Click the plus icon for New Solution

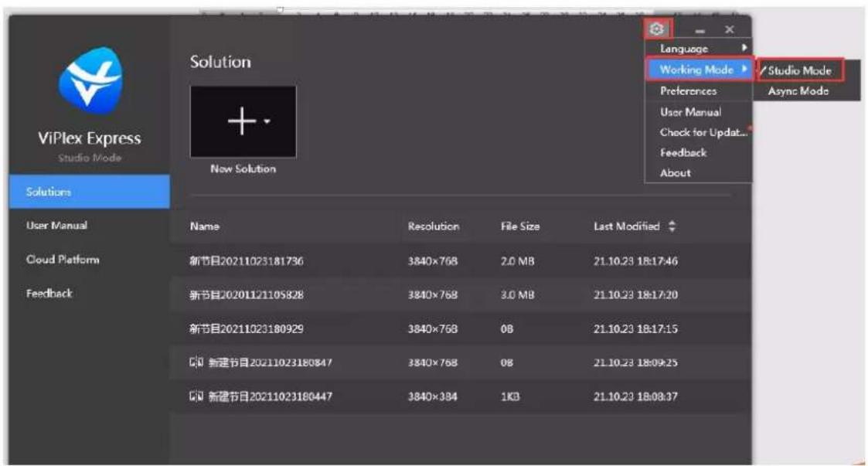242,121
